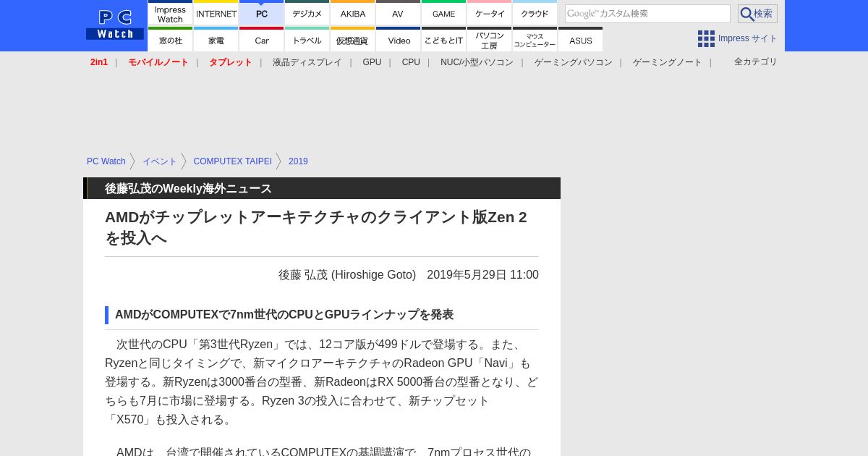
Task: Open the トラベル Watch tab
Action: [x=307, y=40]
